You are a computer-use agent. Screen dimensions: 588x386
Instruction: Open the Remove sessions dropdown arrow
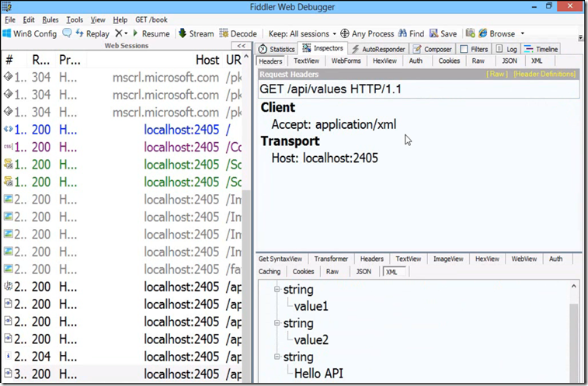(126, 33)
